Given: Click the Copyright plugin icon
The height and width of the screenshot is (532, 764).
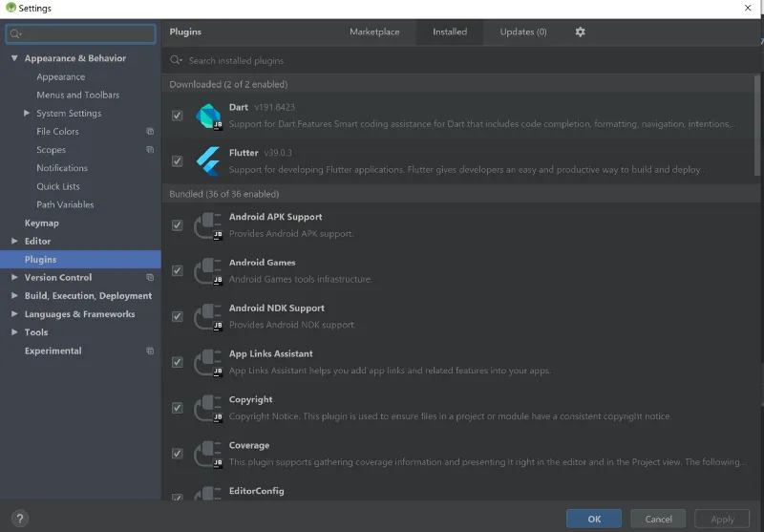Looking at the screenshot, I should (x=208, y=409).
